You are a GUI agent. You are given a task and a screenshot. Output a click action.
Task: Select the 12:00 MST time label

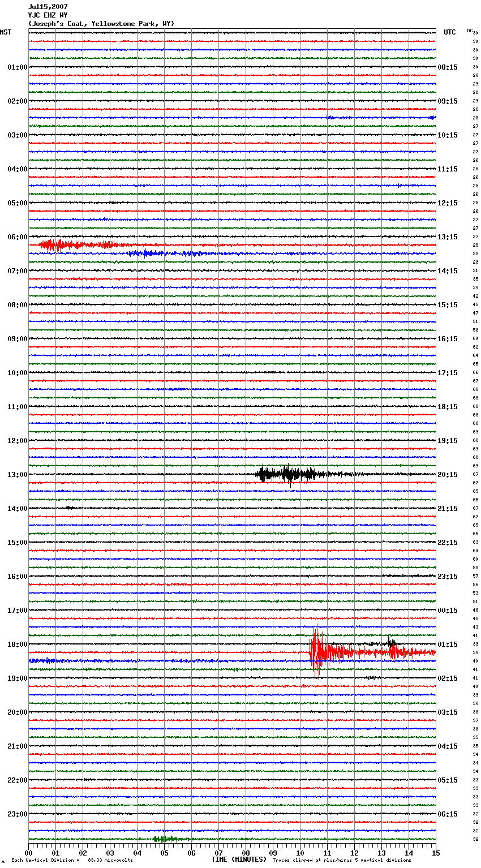click(18, 441)
